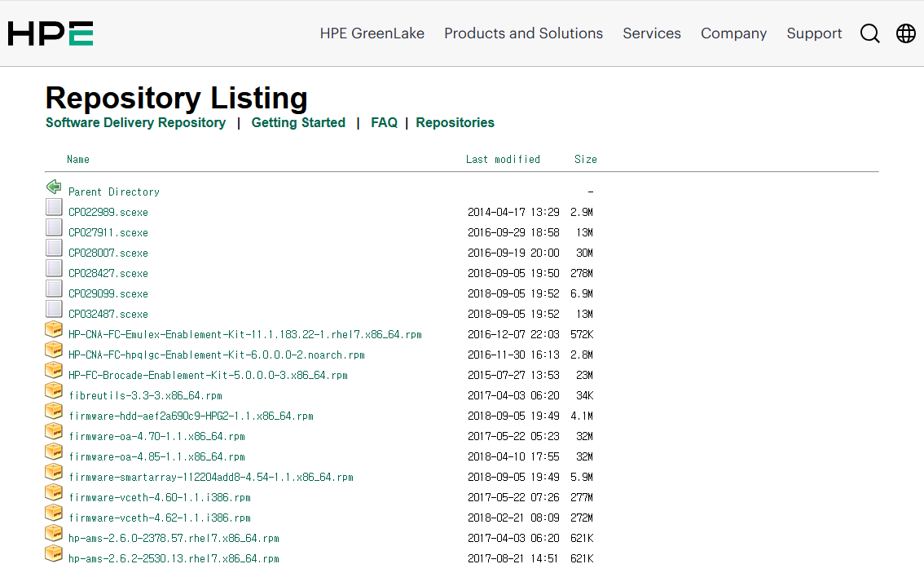
Task: Download fibreutils-3.3-3.x86_64.rpm
Action: pos(146,395)
